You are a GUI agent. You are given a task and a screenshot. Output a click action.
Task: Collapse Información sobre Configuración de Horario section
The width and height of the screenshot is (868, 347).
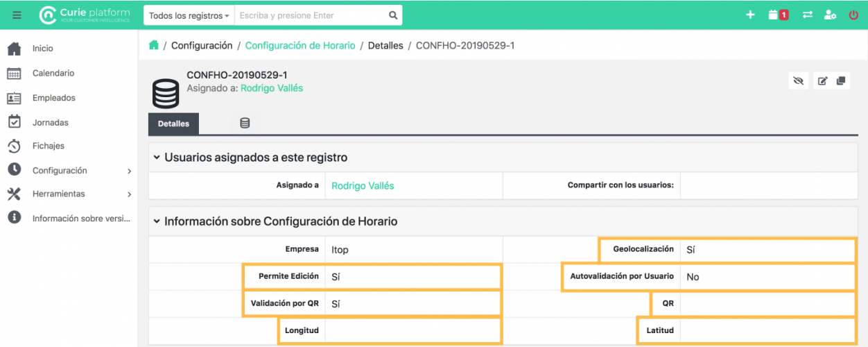click(157, 221)
